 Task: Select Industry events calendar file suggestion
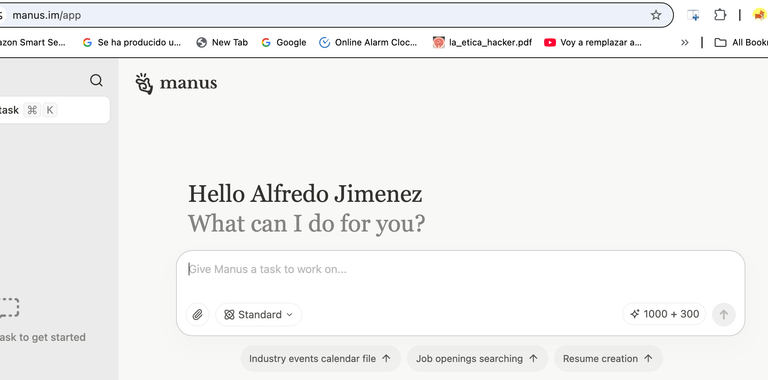point(320,358)
